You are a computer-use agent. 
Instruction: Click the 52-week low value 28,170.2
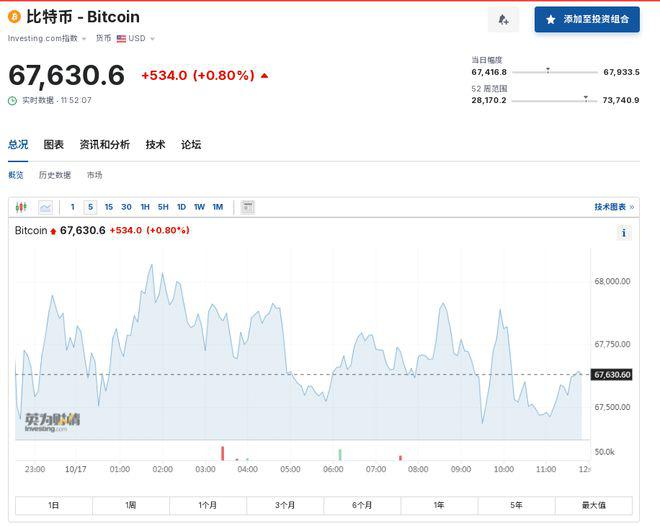coord(489,100)
